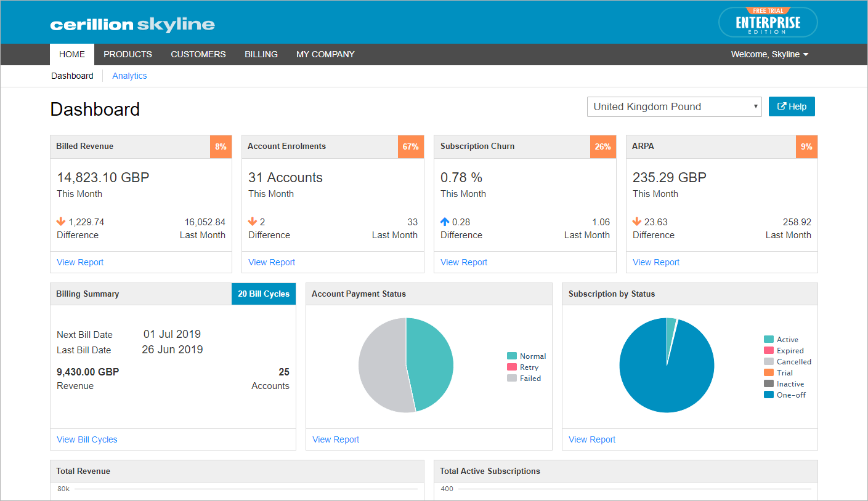868x501 pixels.
Task: Toggle the Normal legend item in payment chart
Action: pos(526,356)
